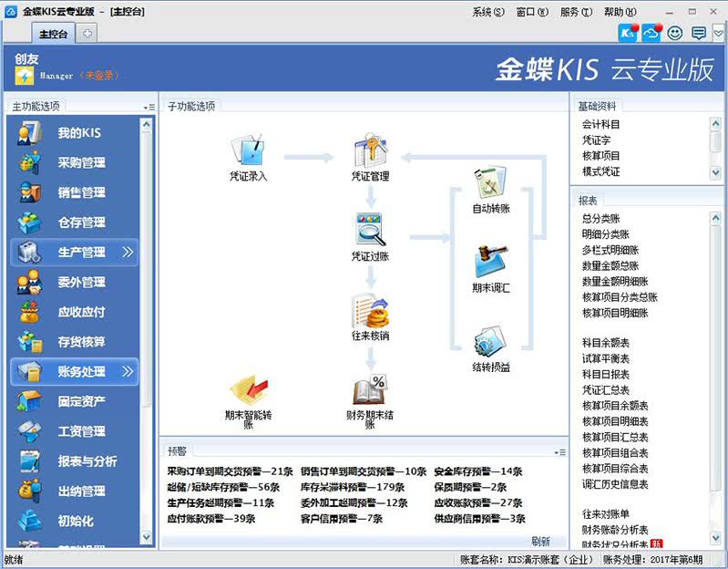Open 科目余额表 report
The image size is (728, 569).
coord(605,343)
